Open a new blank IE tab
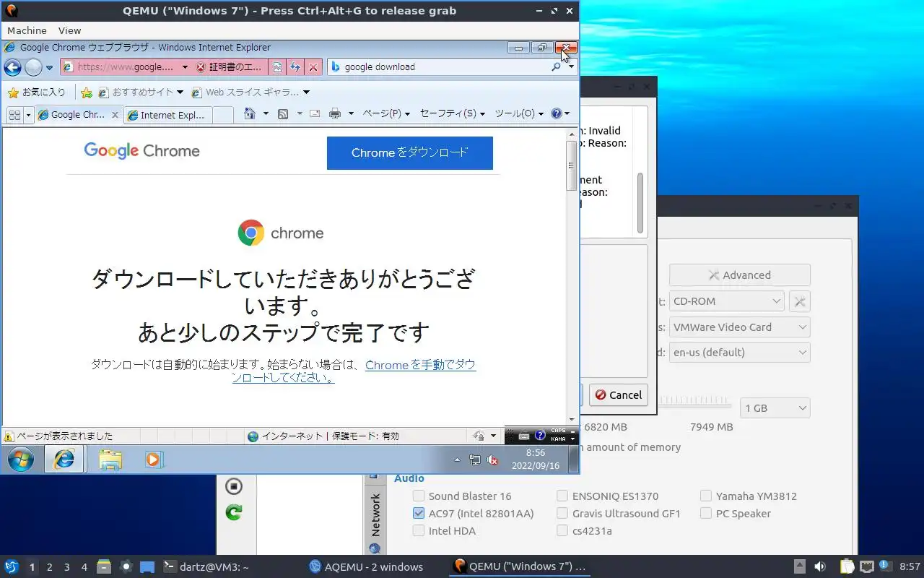Viewport: 924px width, 578px height. [223, 115]
